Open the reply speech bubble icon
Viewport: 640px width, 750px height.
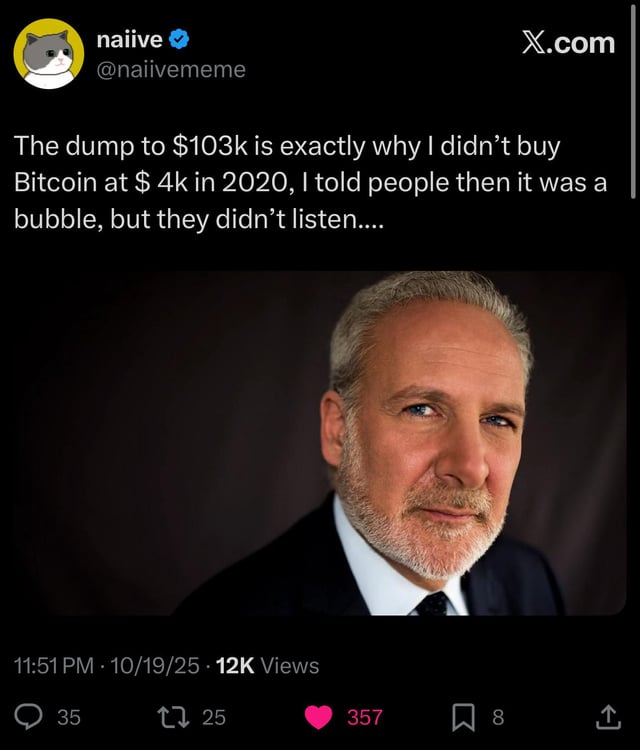click(x=30, y=716)
